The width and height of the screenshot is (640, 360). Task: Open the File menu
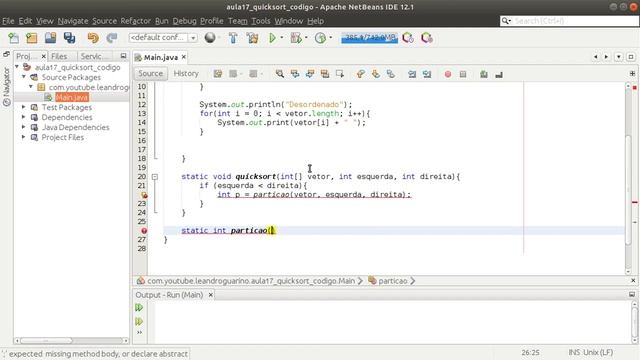(8, 21)
